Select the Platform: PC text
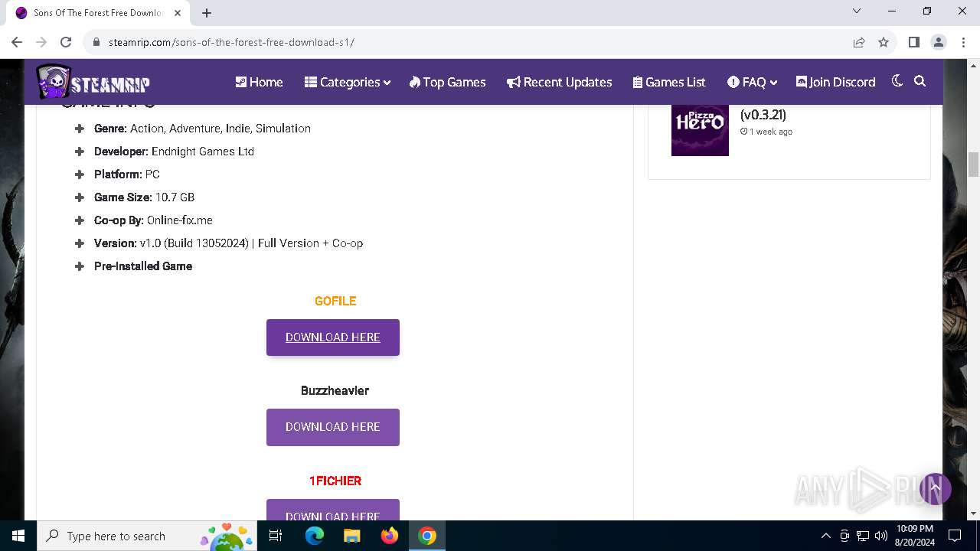This screenshot has height=551, width=980. [127, 174]
